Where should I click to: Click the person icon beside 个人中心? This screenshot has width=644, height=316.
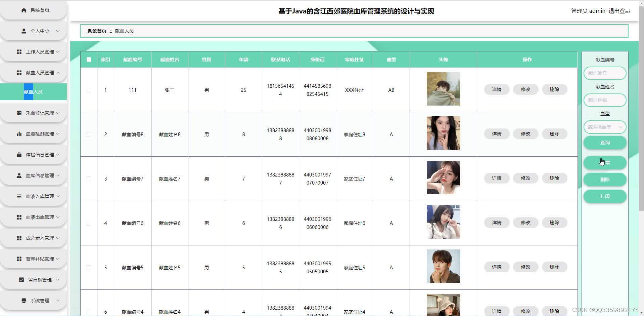(24, 31)
